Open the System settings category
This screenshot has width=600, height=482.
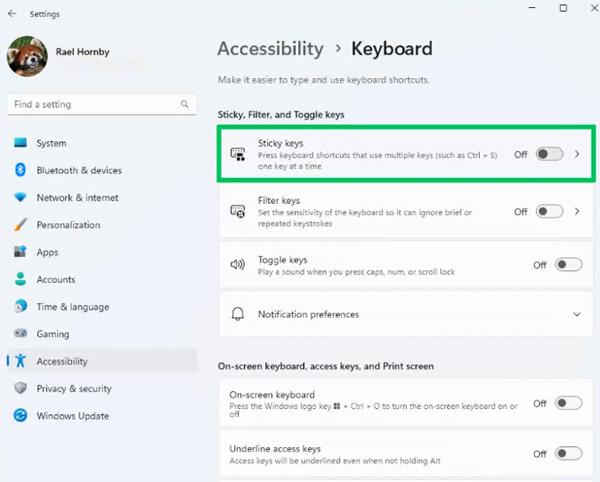(51, 143)
